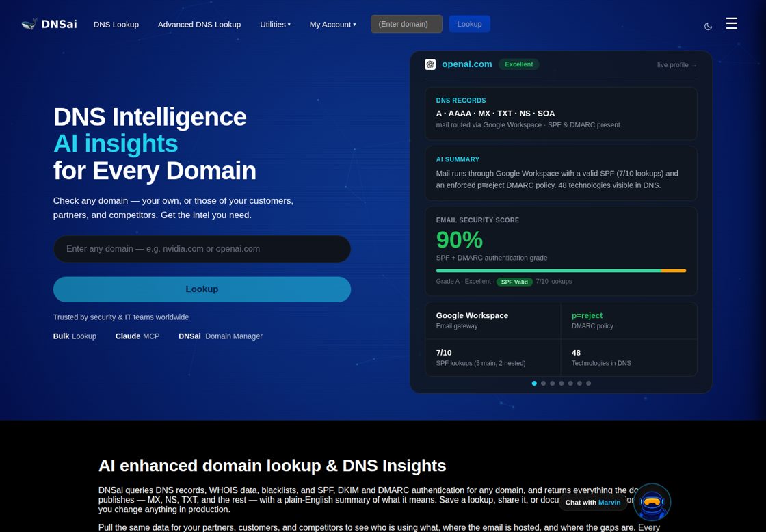Image resolution: width=766 pixels, height=532 pixels.
Task: Click the AI enhanced domain lookup heading
Action: tap(272, 466)
